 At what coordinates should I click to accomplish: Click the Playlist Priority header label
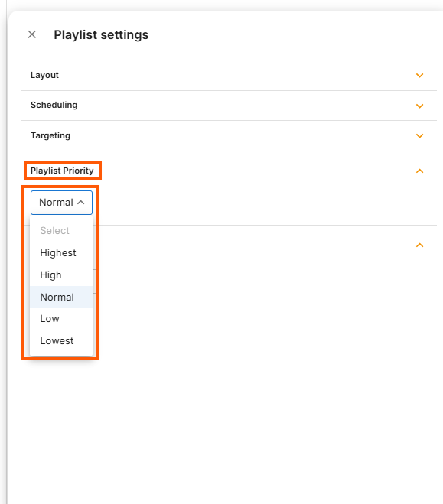(62, 171)
